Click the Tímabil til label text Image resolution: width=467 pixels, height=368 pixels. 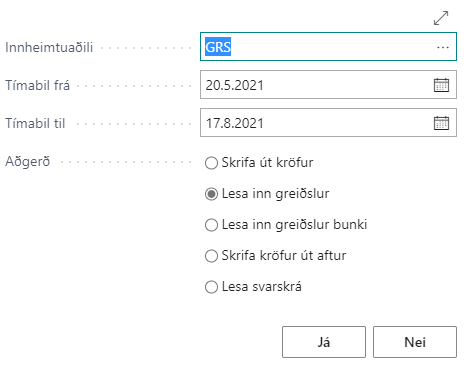click(35, 123)
